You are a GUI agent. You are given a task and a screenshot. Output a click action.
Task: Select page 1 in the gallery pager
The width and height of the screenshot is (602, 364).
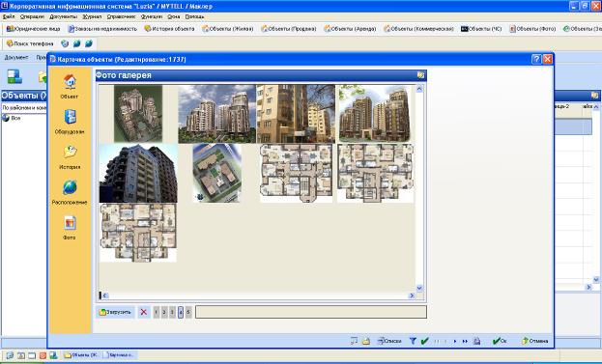(156, 312)
